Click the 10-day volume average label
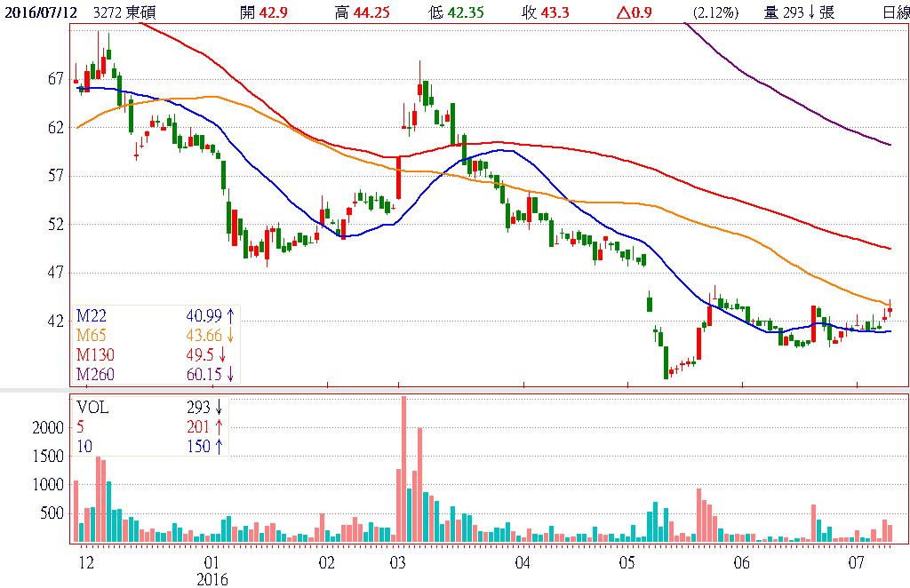The width and height of the screenshot is (910, 588). [x=84, y=446]
